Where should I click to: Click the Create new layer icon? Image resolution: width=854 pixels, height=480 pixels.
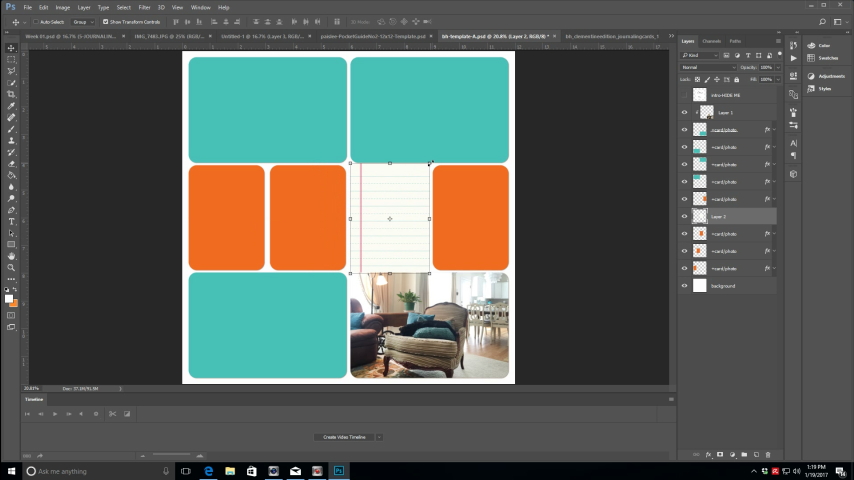[756, 454]
